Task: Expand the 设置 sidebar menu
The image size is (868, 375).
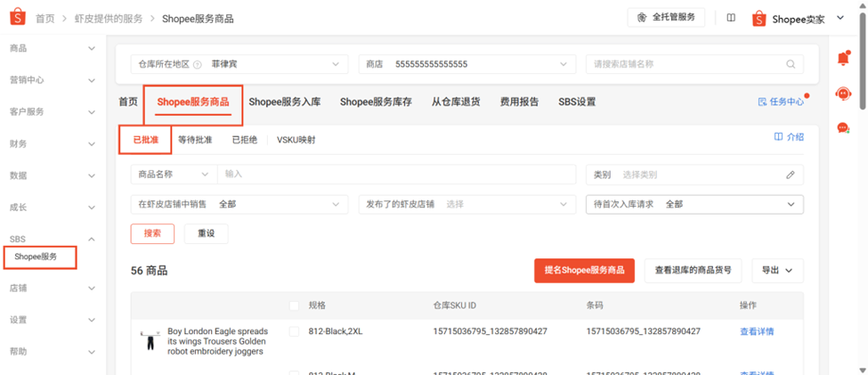Action: tap(53, 320)
